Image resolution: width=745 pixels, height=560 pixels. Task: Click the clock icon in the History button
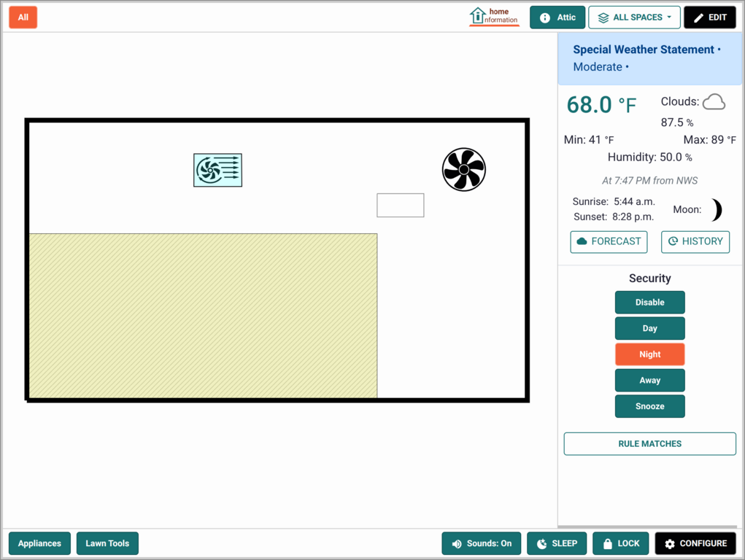click(x=673, y=241)
